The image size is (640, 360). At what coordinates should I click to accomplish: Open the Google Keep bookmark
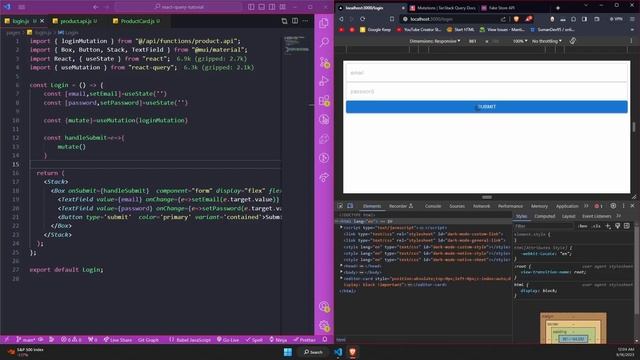(375, 30)
